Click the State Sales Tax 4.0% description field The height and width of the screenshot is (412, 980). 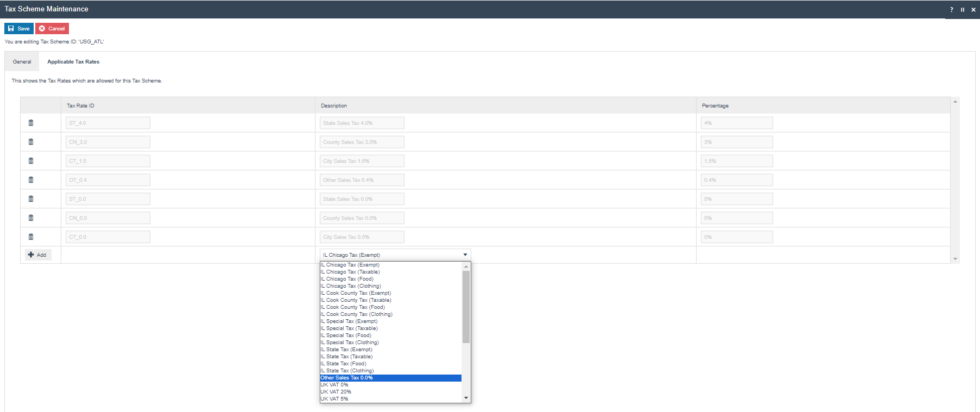pyautogui.click(x=362, y=123)
